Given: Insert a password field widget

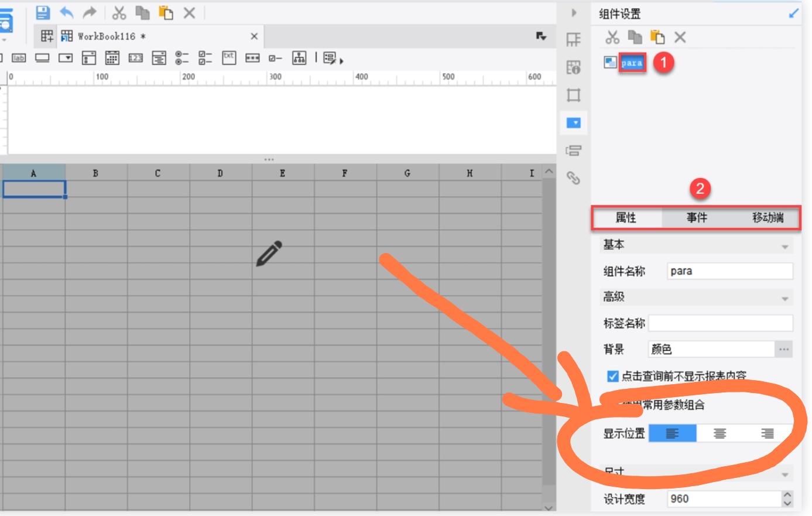Looking at the screenshot, I should coord(252,58).
